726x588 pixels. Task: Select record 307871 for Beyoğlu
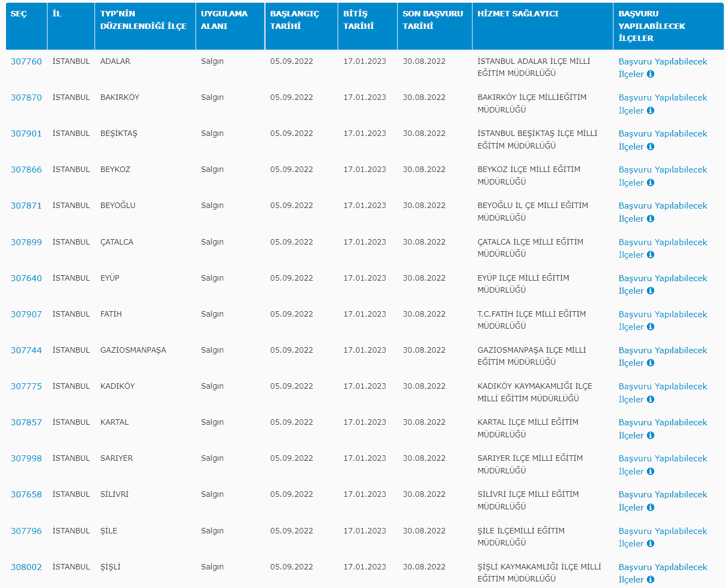(26, 206)
